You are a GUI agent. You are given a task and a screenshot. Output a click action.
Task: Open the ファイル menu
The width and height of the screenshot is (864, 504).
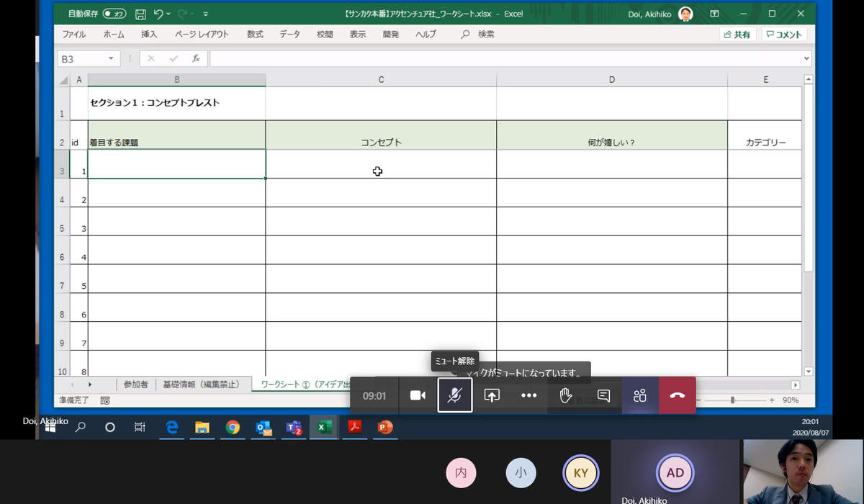tap(74, 34)
